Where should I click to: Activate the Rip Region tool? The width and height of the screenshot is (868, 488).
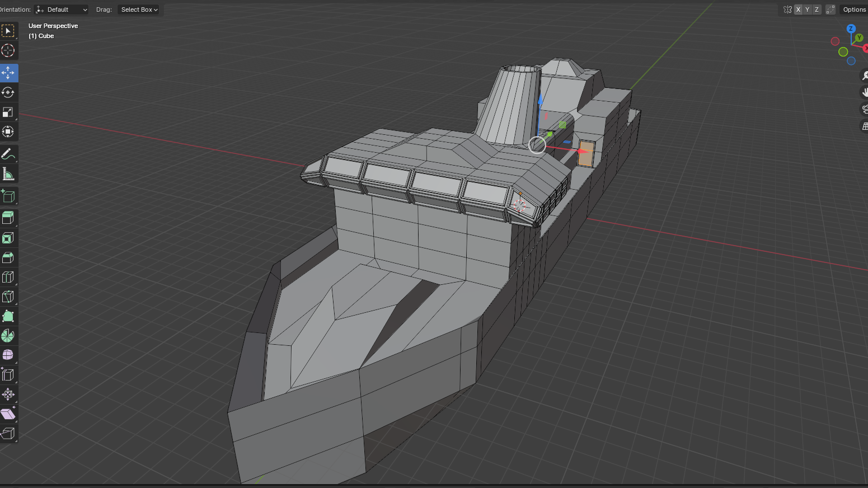[8, 434]
